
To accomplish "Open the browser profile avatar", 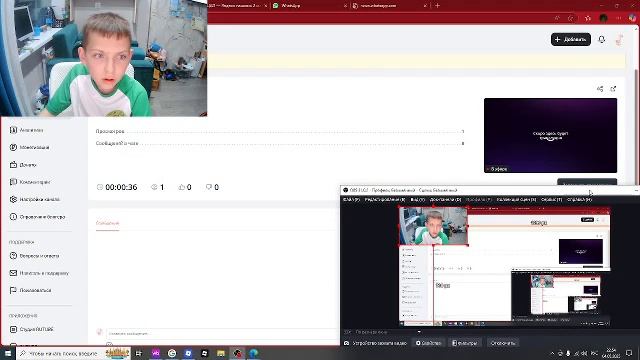I will 603,18.
